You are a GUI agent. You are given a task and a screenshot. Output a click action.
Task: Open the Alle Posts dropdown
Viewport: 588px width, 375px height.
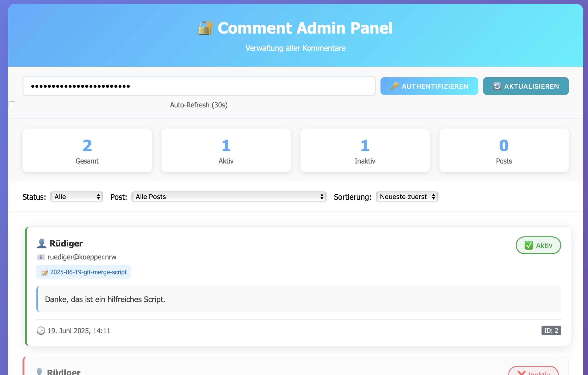tap(229, 197)
